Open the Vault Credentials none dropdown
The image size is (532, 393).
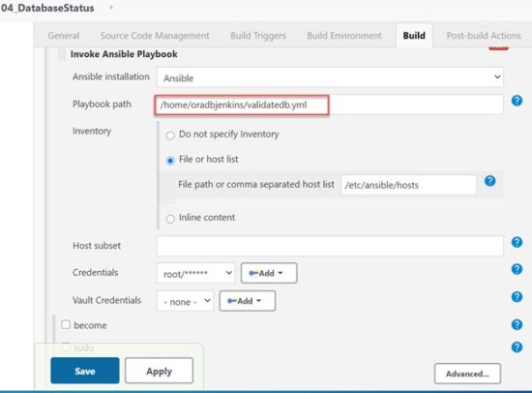click(x=185, y=301)
